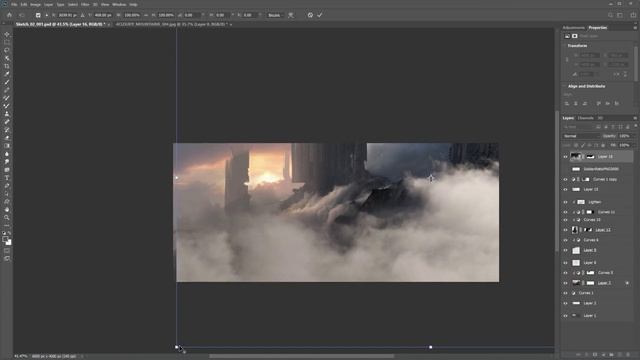This screenshot has width=640, height=360.
Task: Open the Filter menu
Action: pos(85,4)
